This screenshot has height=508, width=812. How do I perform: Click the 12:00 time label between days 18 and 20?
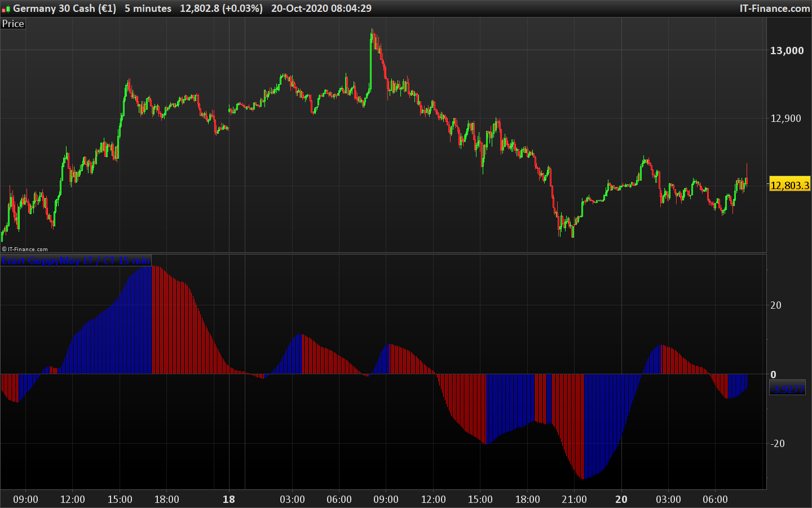point(433,500)
